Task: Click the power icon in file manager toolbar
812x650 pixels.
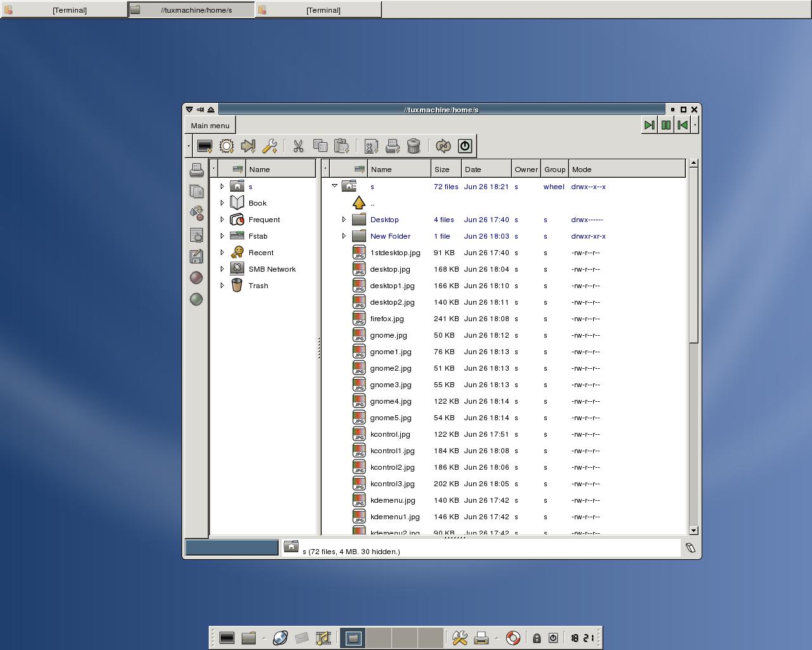Action: click(465, 146)
